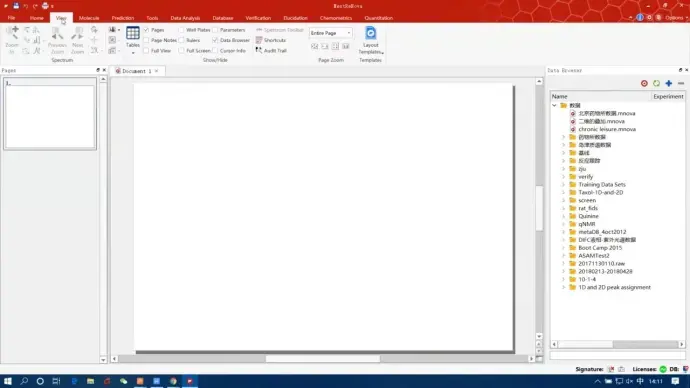
Task: Click the Zoom In tool
Action: click(12, 39)
